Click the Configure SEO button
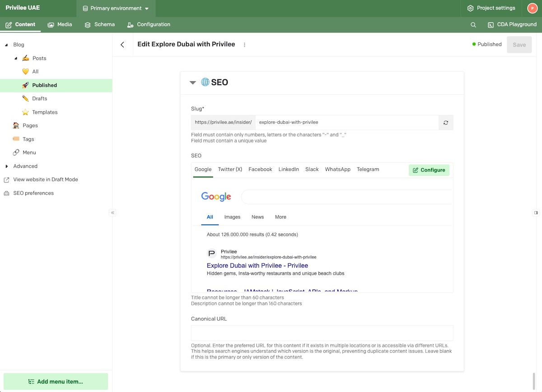The image size is (542, 392). [x=429, y=170]
